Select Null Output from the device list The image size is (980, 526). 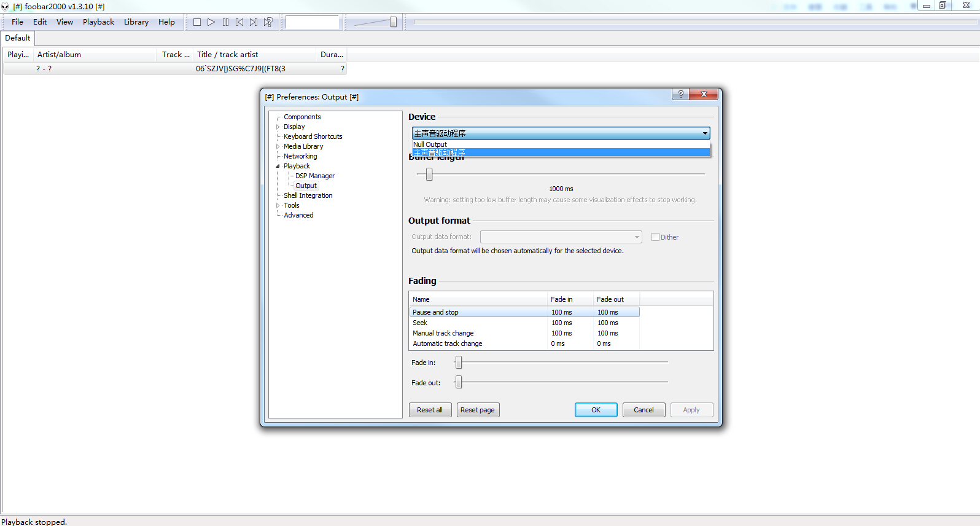point(430,144)
